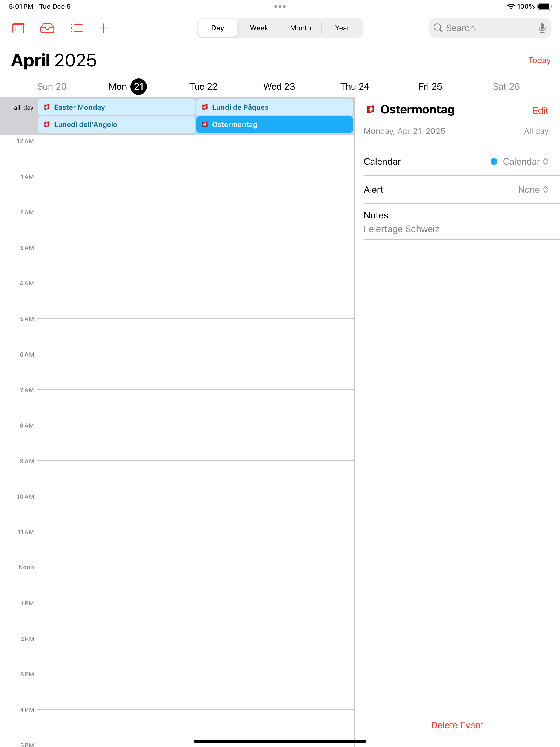The width and height of the screenshot is (560, 747).
Task: Show the events list view icon
Action: (x=77, y=28)
